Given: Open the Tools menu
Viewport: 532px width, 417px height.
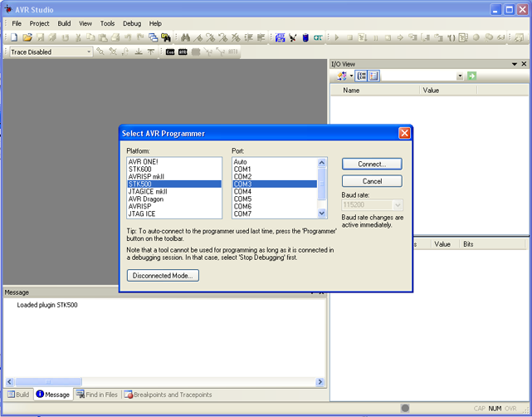Looking at the screenshot, I should point(107,23).
